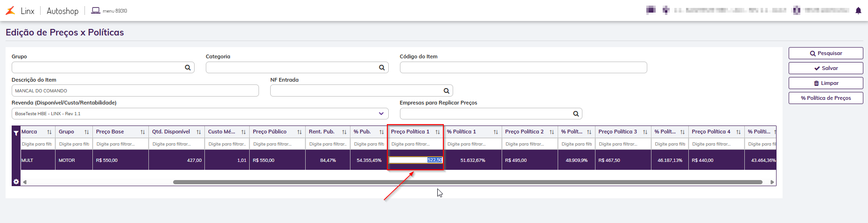The height and width of the screenshot is (223, 868).
Task: Click the horizontal grid scrollbar thumb
Action: (x=468, y=182)
